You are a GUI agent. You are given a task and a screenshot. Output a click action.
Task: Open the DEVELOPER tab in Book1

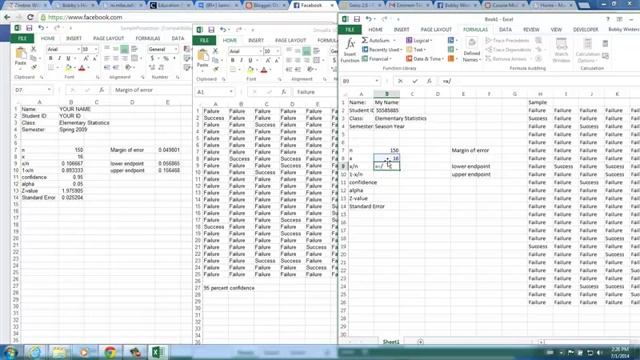pyautogui.click(x=586, y=30)
